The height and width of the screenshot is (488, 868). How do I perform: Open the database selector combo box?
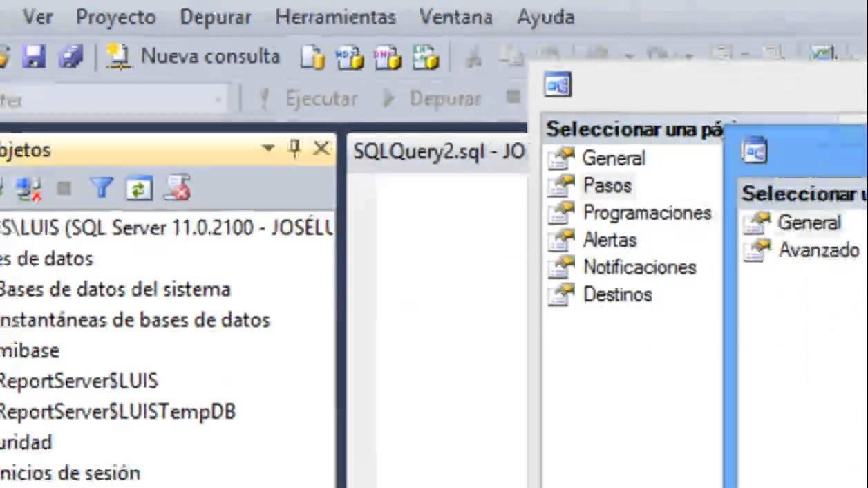pyautogui.click(x=114, y=100)
